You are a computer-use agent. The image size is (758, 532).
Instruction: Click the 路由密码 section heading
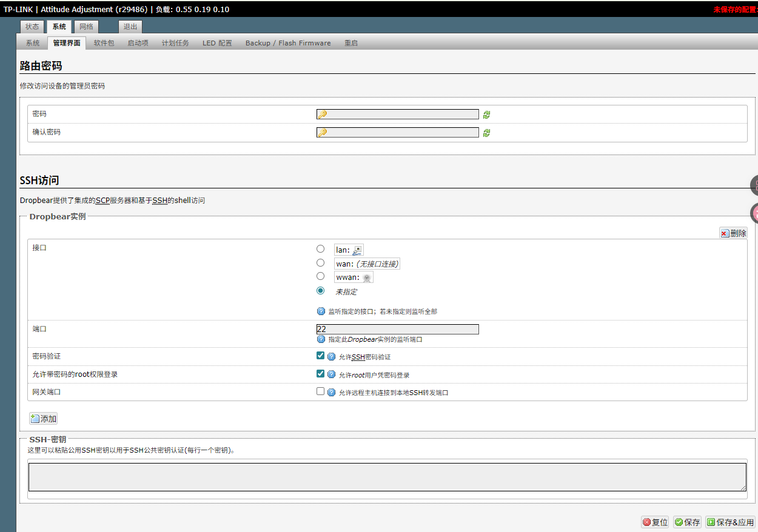[x=41, y=65]
